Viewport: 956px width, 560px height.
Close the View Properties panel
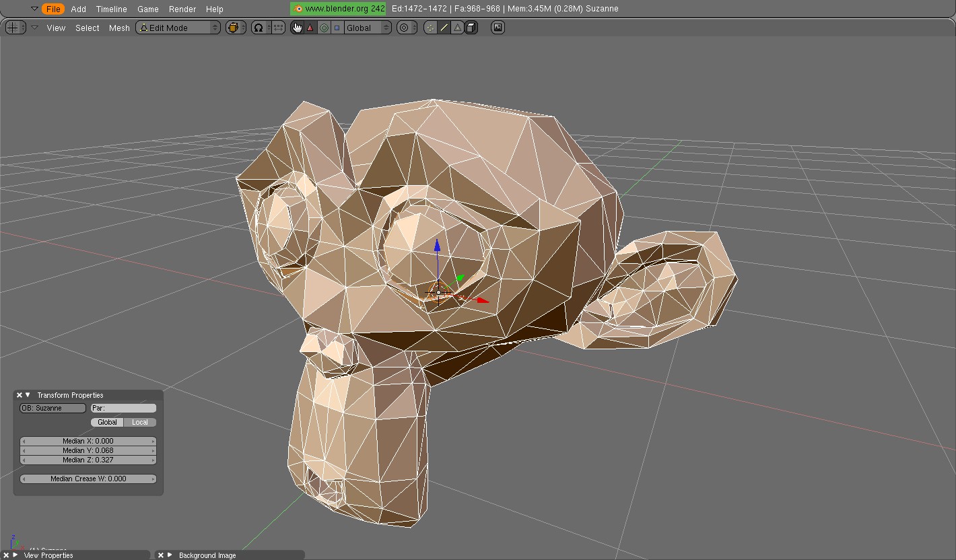pyautogui.click(x=6, y=555)
